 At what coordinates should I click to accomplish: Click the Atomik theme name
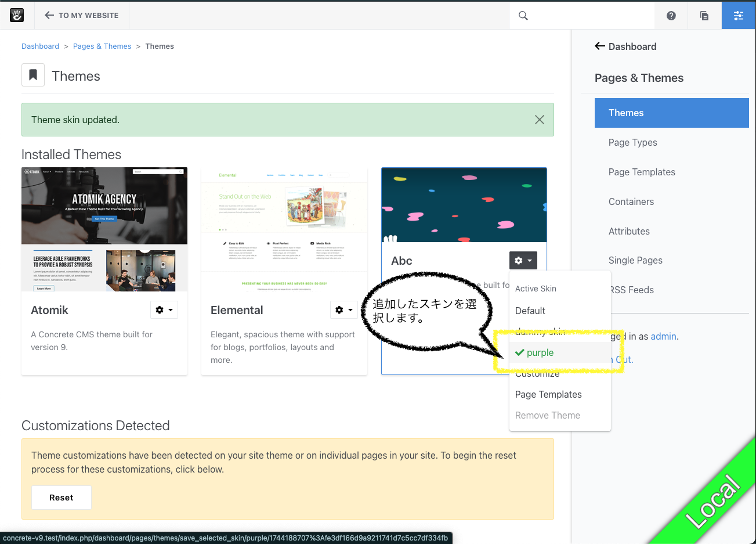[x=49, y=310]
